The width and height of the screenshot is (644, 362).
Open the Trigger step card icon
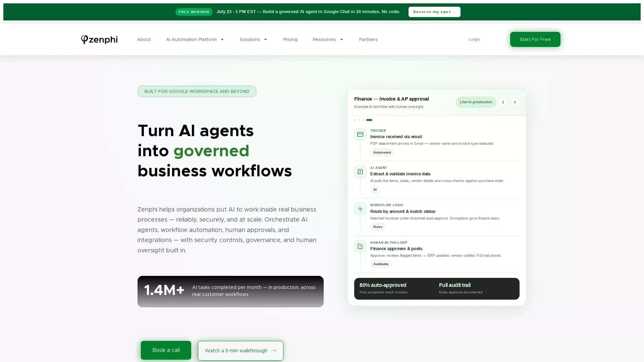[360, 134]
